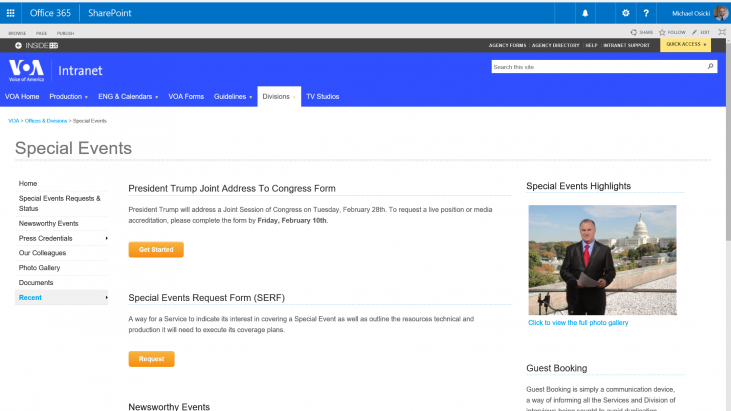The width and height of the screenshot is (731, 411).
Task: Open the Office 365 app launcher grid
Action: tap(10, 13)
